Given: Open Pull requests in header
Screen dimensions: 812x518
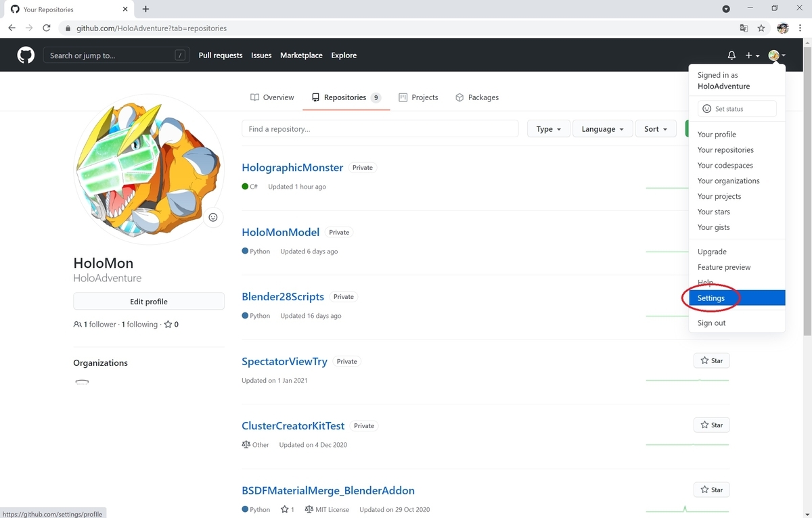Looking at the screenshot, I should [x=221, y=55].
